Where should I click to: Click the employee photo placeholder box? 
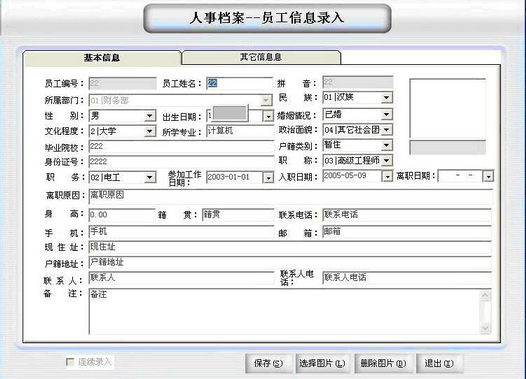click(448, 109)
